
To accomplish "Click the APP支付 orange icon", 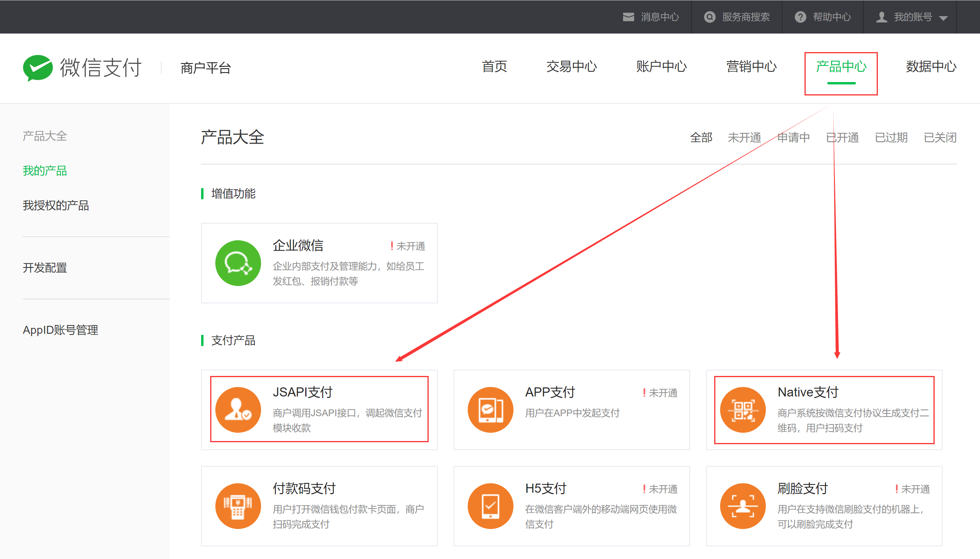I will (490, 410).
